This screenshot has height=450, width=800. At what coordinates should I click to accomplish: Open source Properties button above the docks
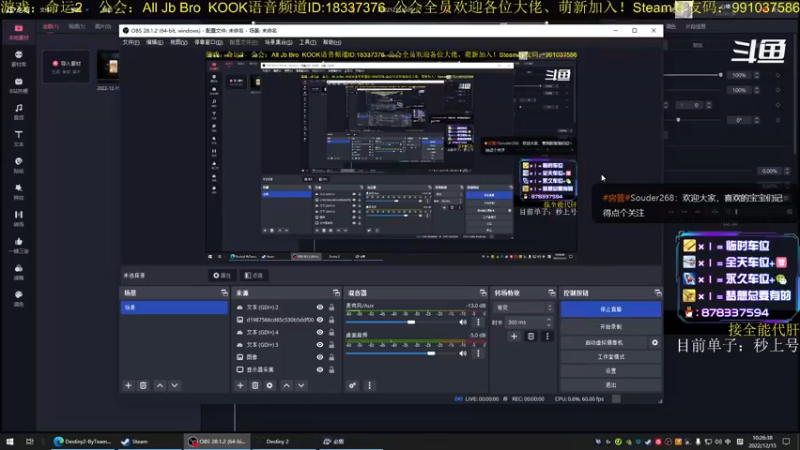click(x=221, y=276)
